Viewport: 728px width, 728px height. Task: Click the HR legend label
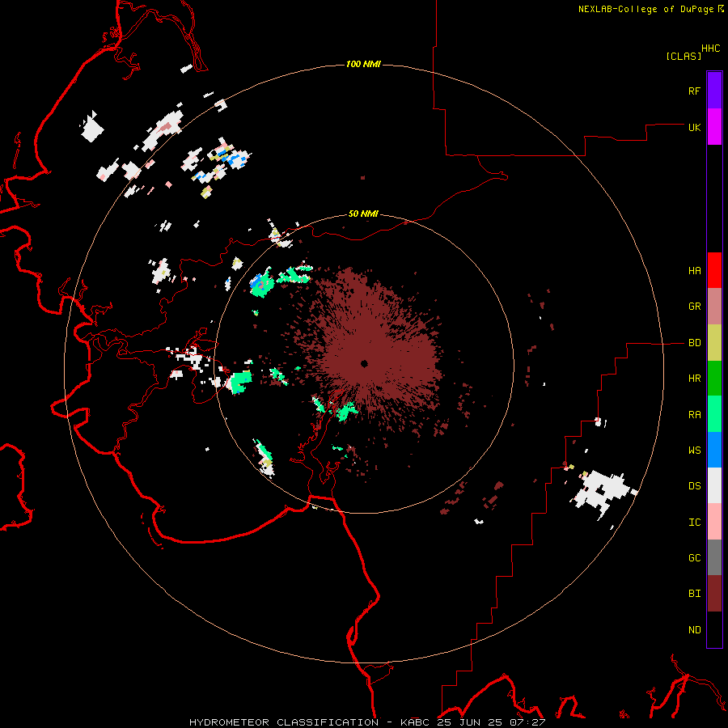click(x=695, y=379)
